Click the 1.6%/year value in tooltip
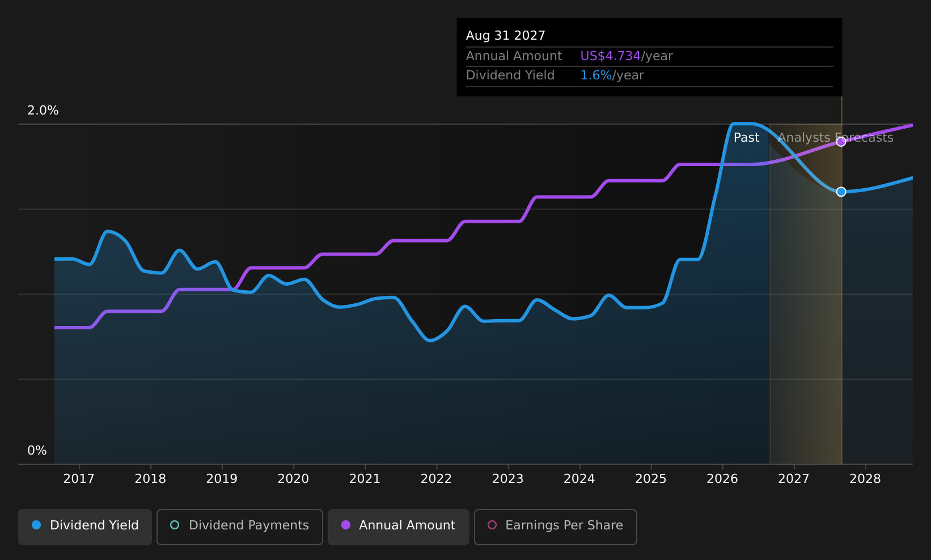The image size is (931, 560). [x=612, y=75]
